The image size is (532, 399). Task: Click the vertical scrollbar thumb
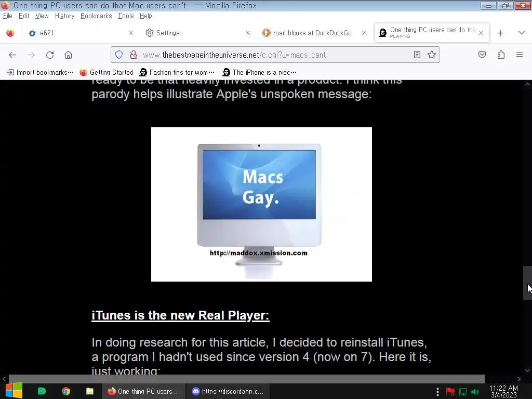pos(527,283)
